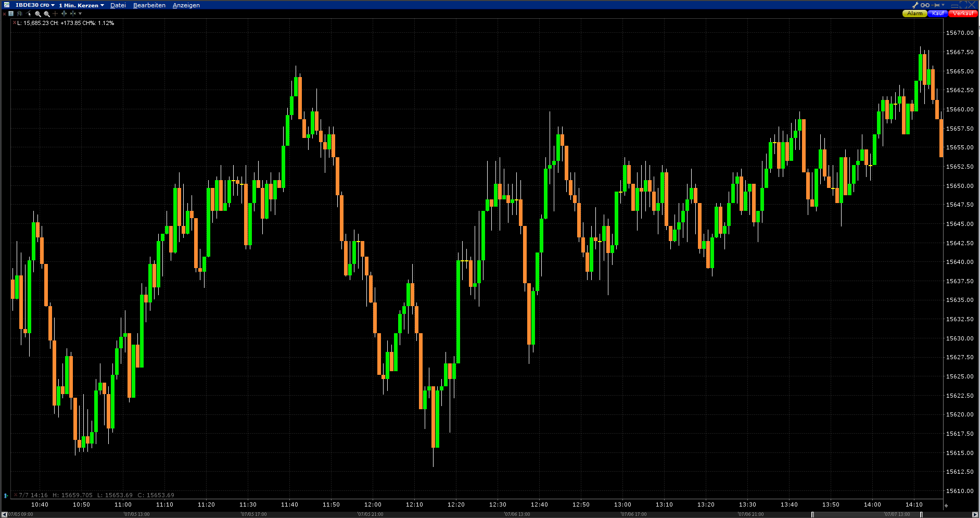Image resolution: width=980 pixels, height=518 pixels.
Task: Minimize the chart window
Action: pyautogui.click(x=954, y=5)
